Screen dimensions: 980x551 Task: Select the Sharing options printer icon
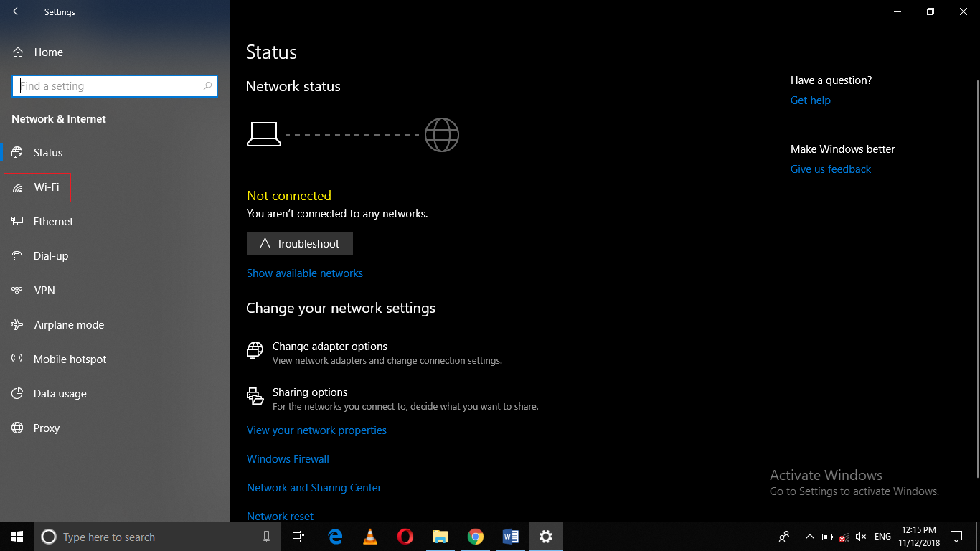click(x=255, y=396)
